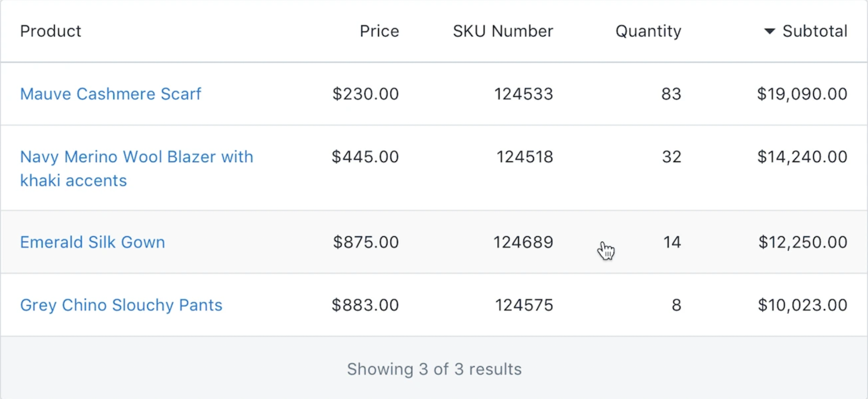Image resolution: width=868 pixels, height=399 pixels.
Task: Click the Product column header
Action: point(51,31)
